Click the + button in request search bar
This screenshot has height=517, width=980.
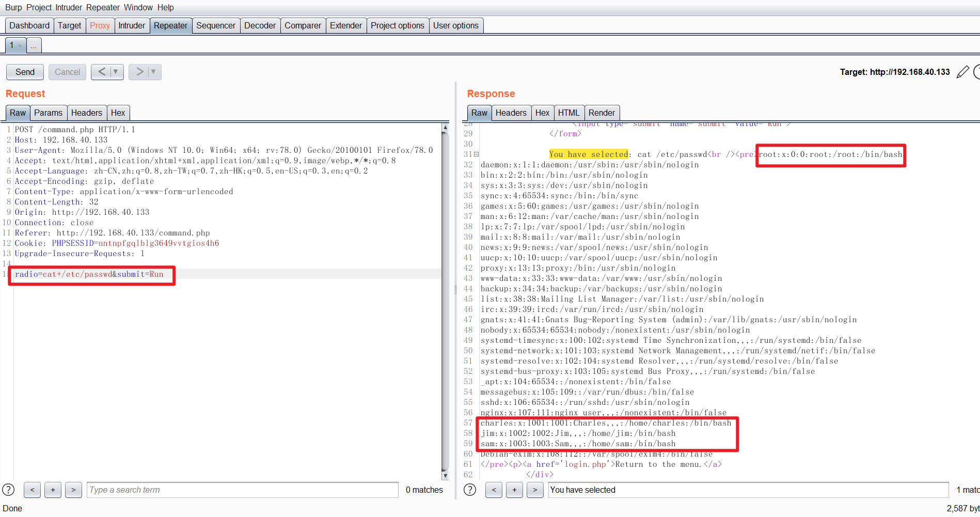(53, 490)
